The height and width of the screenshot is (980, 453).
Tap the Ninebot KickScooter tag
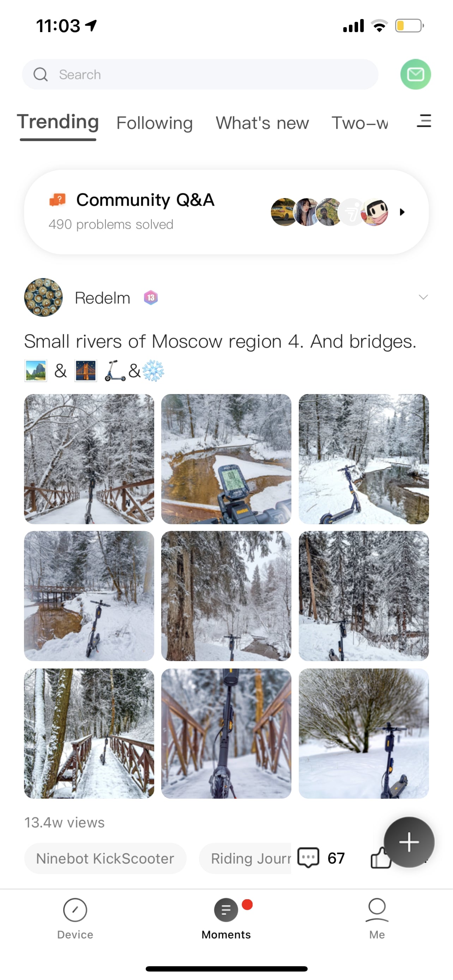coord(105,858)
